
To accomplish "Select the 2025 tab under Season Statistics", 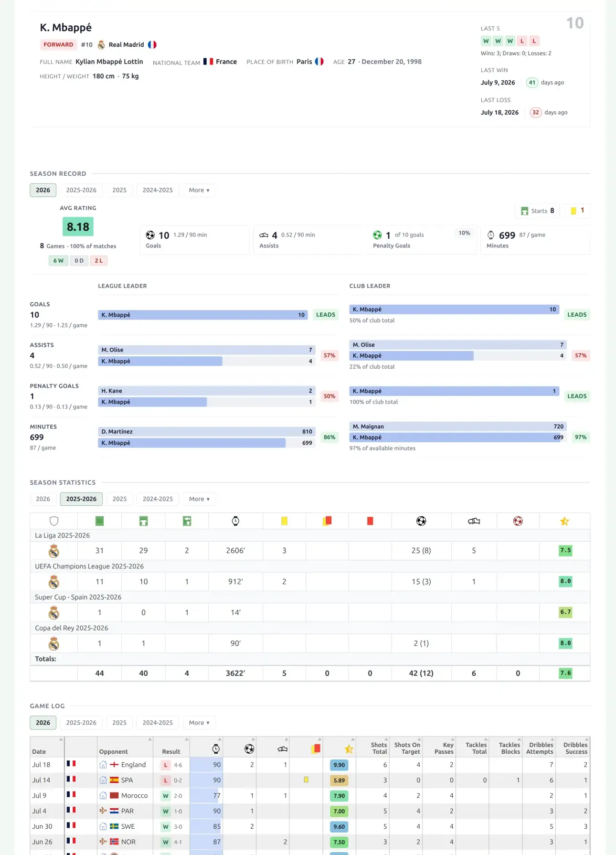I will pos(119,499).
